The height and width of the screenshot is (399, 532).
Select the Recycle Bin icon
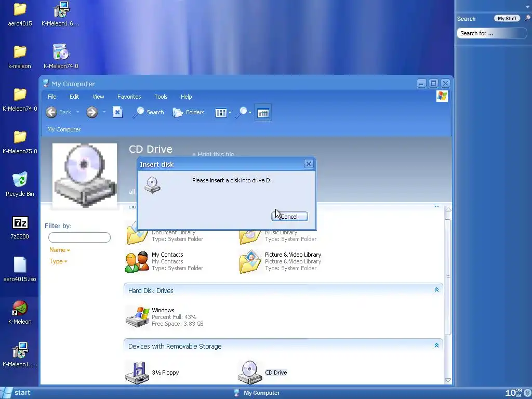click(20, 185)
